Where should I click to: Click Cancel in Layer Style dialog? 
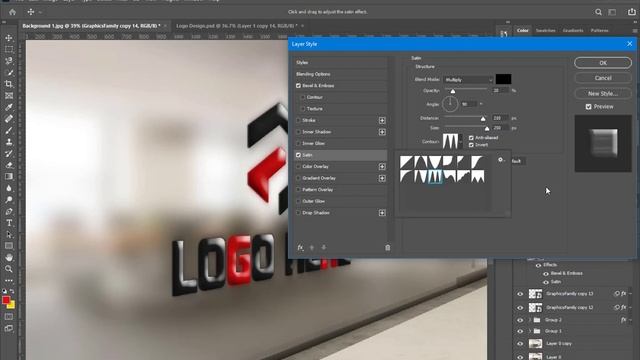click(603, 78)
